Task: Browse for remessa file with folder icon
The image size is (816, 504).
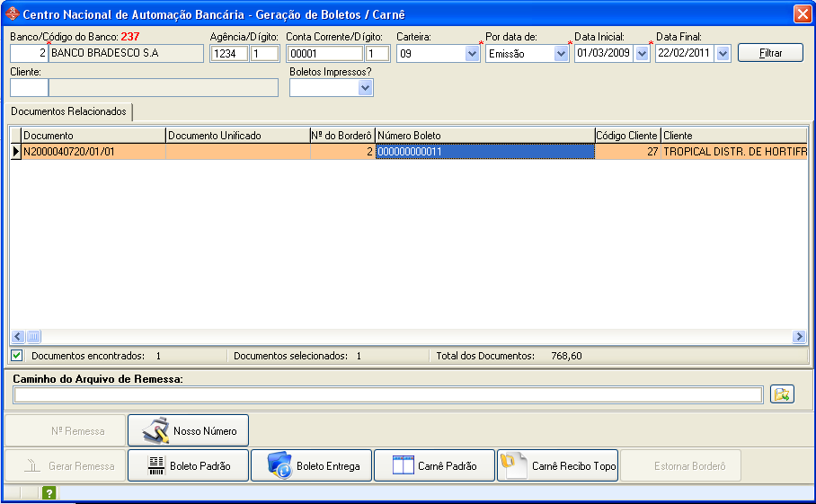Action: pyautogui.click(x=782, y=394)
